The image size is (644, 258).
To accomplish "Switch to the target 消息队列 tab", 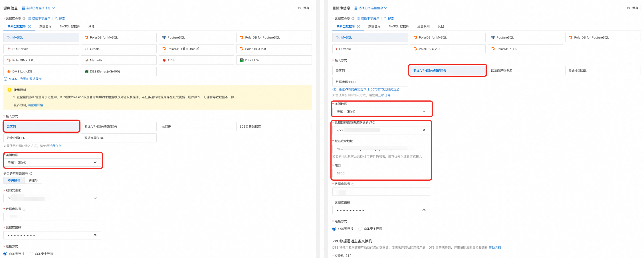I will (423, 26).
